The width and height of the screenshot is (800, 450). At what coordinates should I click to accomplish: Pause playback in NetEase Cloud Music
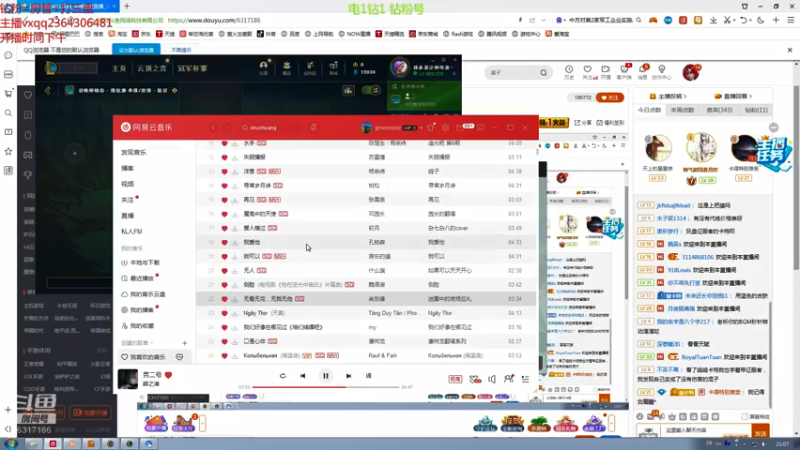click(326, 376)
